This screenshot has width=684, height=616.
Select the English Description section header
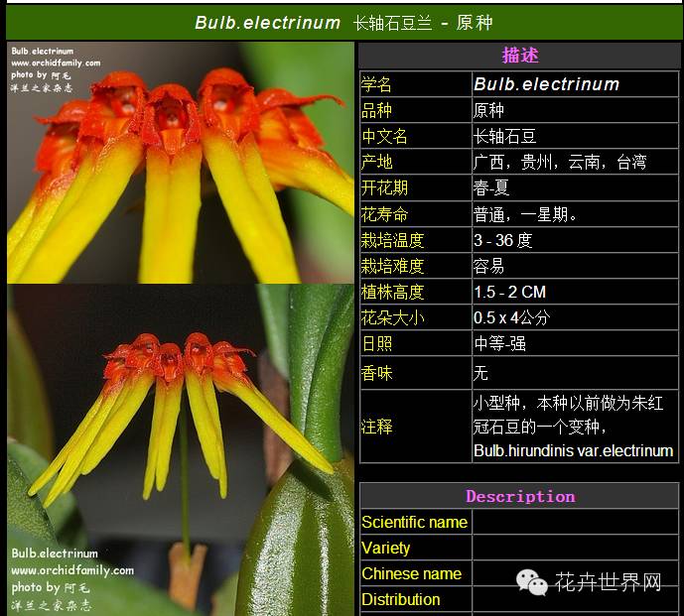(x=519, y=496)
